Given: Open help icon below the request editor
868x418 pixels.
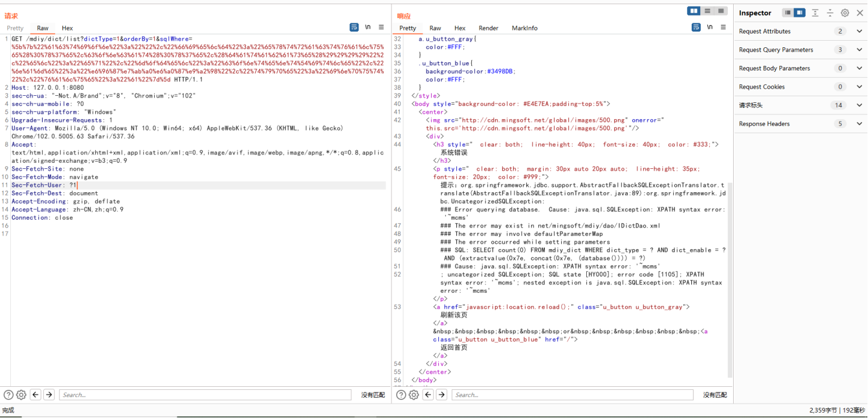Looking at the screenshot, I should (x=8, y=395).
